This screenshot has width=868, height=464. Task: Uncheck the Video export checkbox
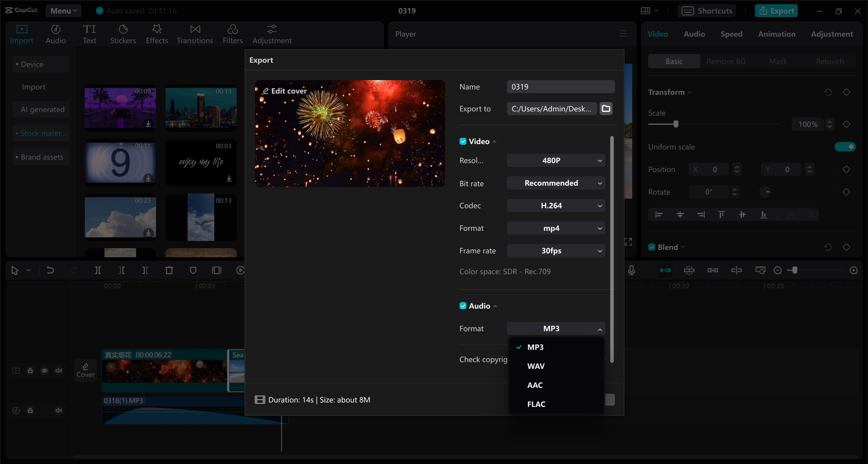(463, 142)
